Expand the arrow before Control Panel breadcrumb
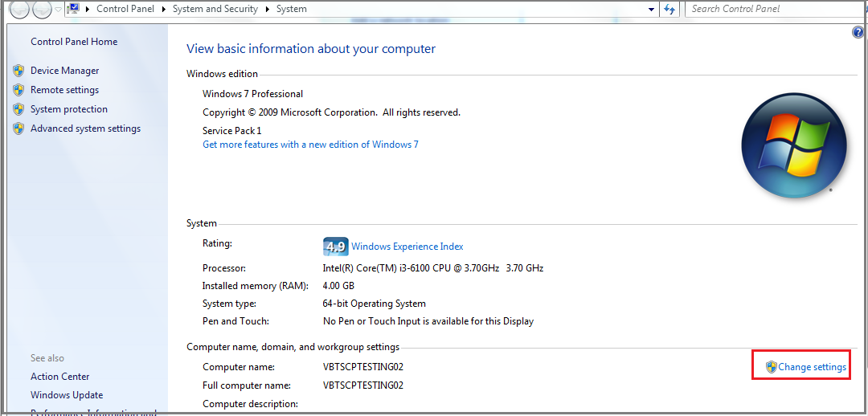The height and width of the screenshot is (416, 868). (88, 10)
